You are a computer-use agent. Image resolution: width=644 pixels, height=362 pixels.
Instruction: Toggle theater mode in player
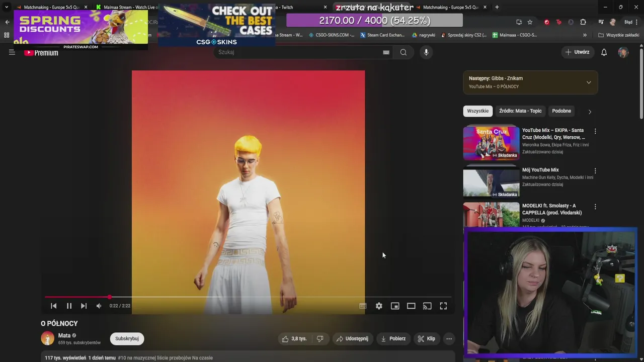(411, 306)
